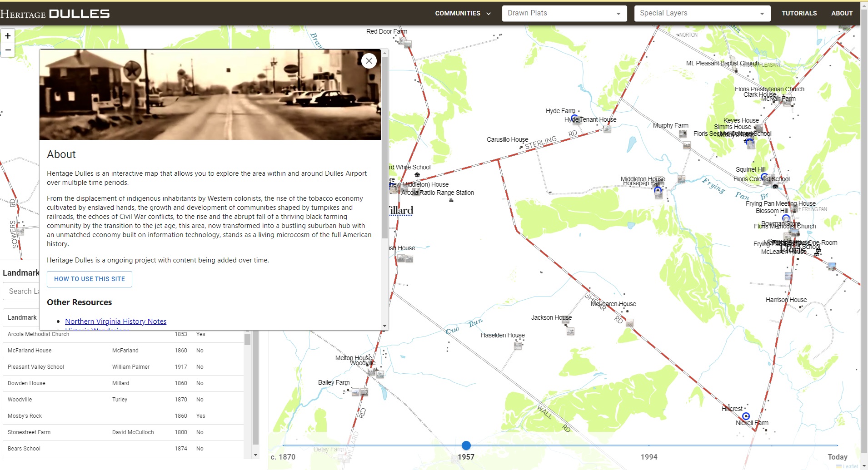Click McLearen House photo marker
Image resolution: width=868 pixels, height=470 pixels.
click(629, 323)
